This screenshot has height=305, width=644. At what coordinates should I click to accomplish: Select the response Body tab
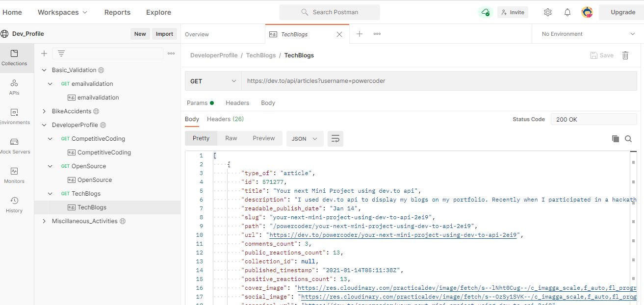point(192,119)
